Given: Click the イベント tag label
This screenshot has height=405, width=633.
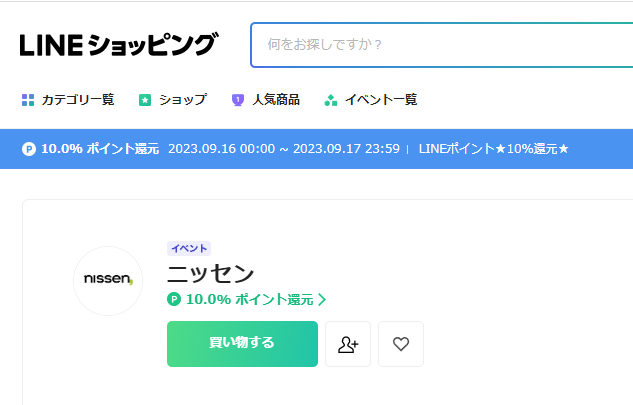Looking at the screenshot, I should coord(189,248).
